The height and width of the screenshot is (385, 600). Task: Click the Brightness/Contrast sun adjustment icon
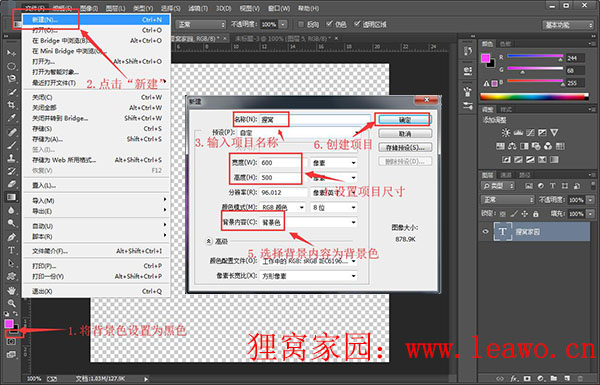[506, 133]
